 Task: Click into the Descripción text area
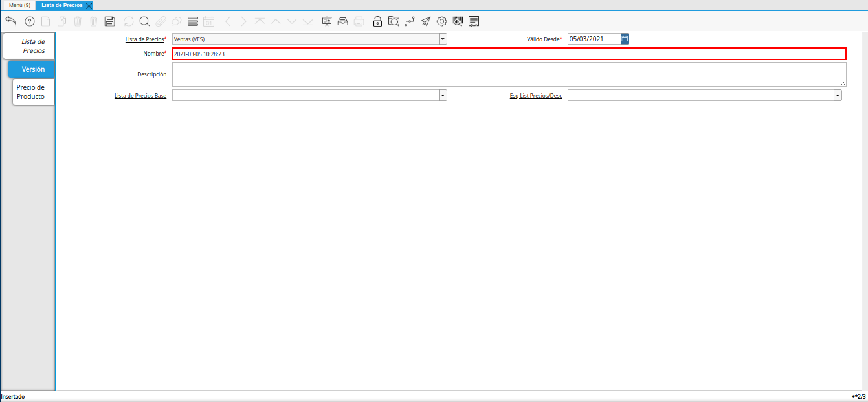(509, 74)
